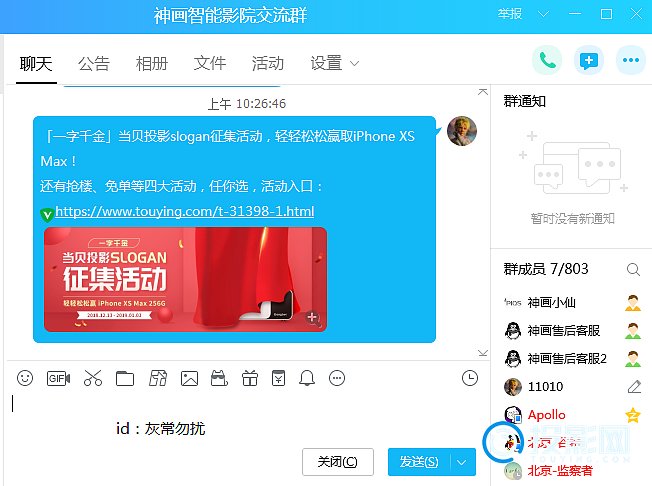The width and height of the screenshot is (652, 486).
Task: Click the green V safe-link badge
Action: (x=47, y=215)
